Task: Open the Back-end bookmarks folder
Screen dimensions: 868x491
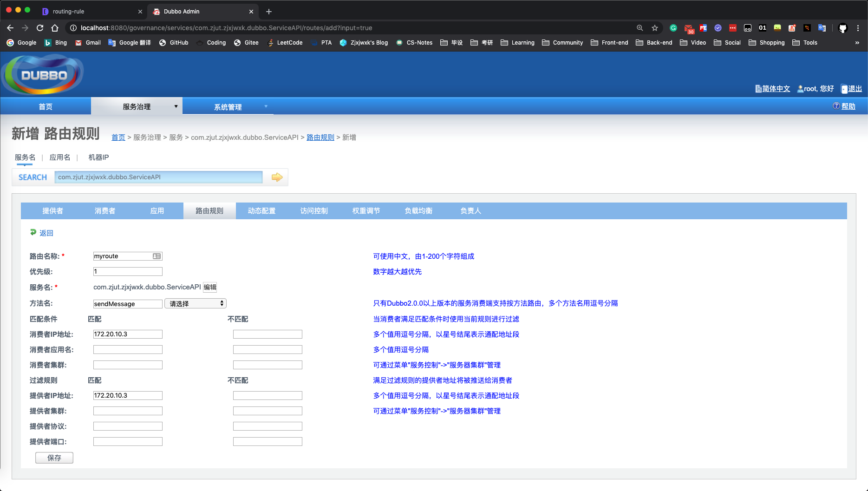Action: [654, 42]
